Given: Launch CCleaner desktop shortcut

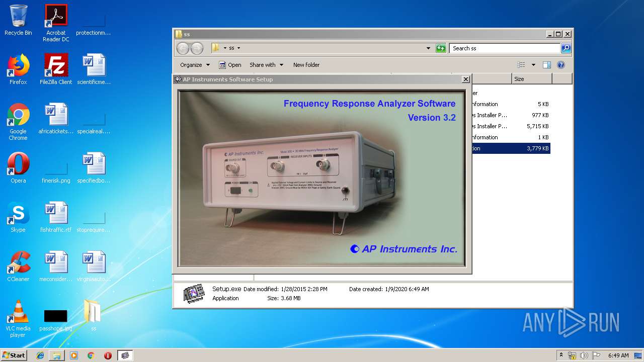Looking at the screenshot, I should pos(18,266).
